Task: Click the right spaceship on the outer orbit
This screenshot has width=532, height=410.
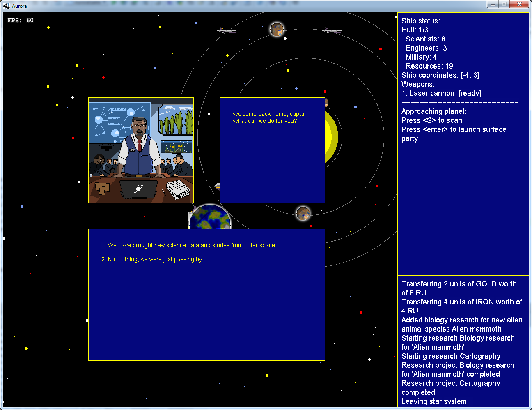Action: (332, 31)
